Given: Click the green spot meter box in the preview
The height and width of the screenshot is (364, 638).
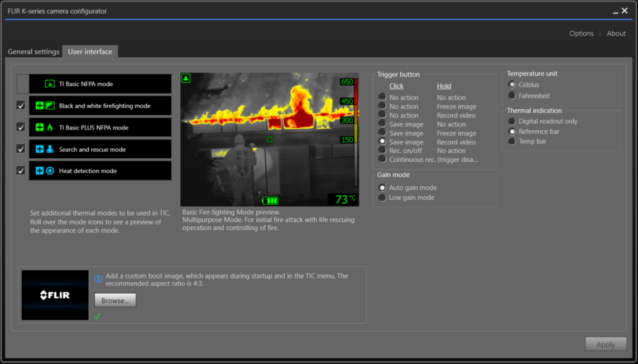Looking at the screenshot, I should pos(270,140).
